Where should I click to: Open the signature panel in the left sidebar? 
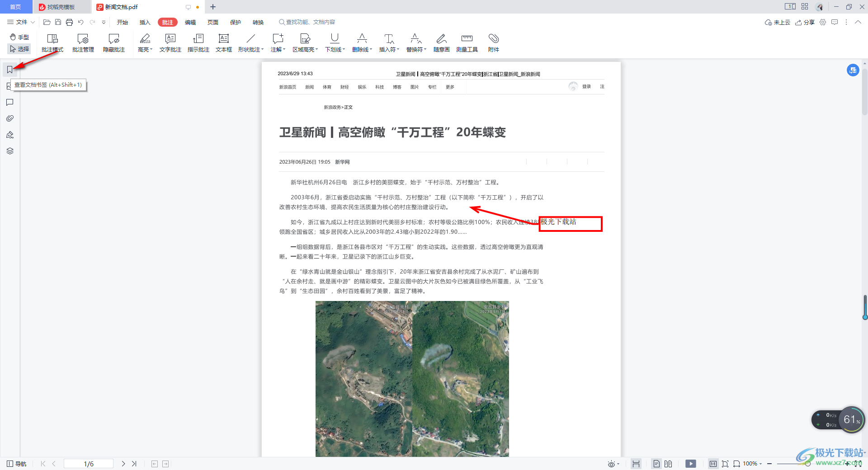9,135
